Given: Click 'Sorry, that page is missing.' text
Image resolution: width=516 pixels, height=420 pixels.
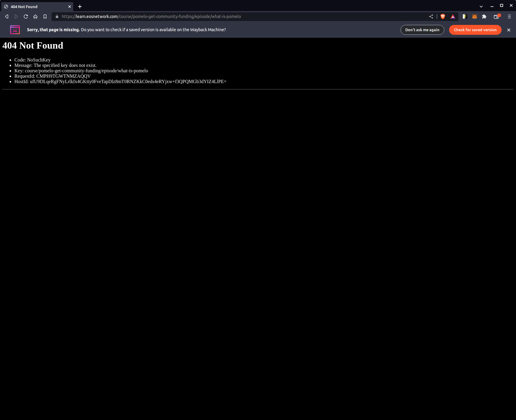Looking at the screenshot, I should click(x=53, y=30).
